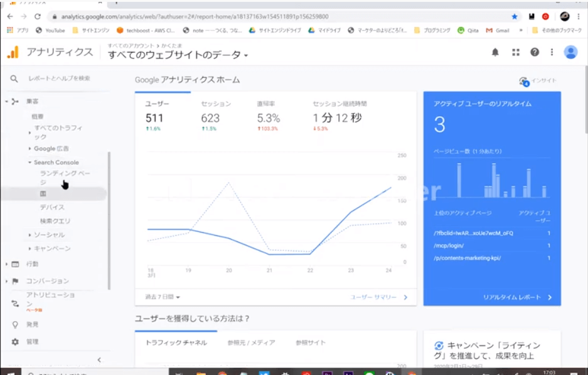Open the アプリ bookmarks apps icon

[10, 30]
